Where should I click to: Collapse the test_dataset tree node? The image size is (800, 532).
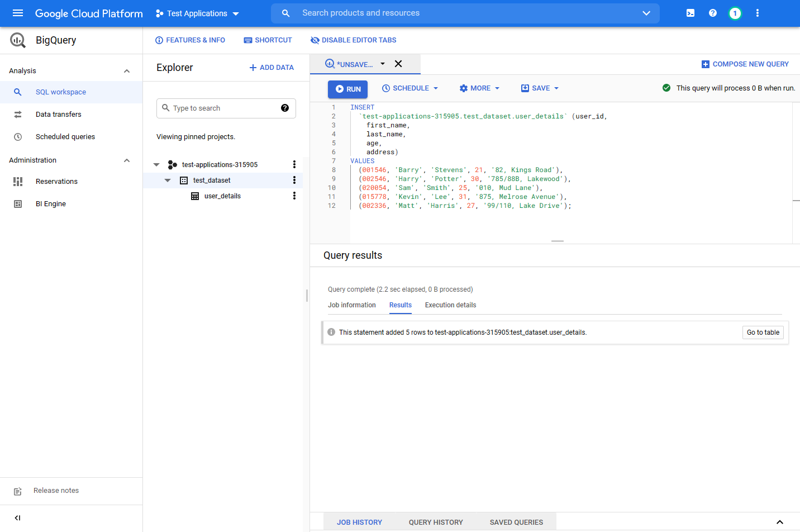pos(168,180)
